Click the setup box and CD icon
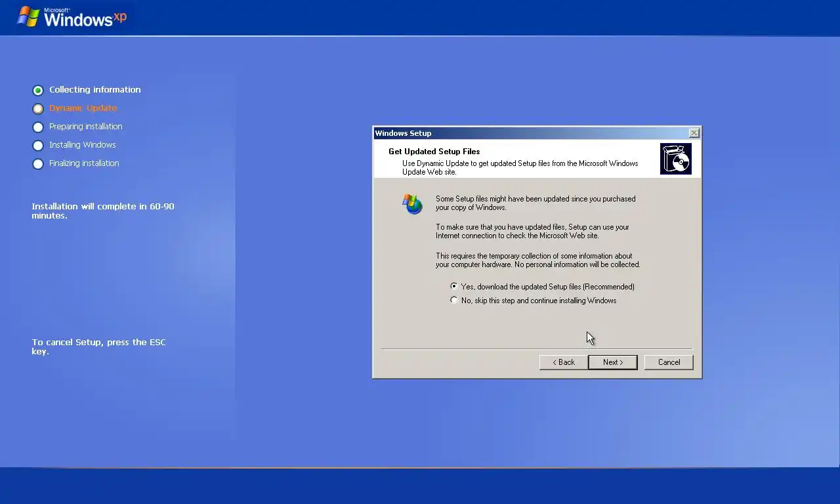Screen dimensions: 840x504 (x=676, y=159)
